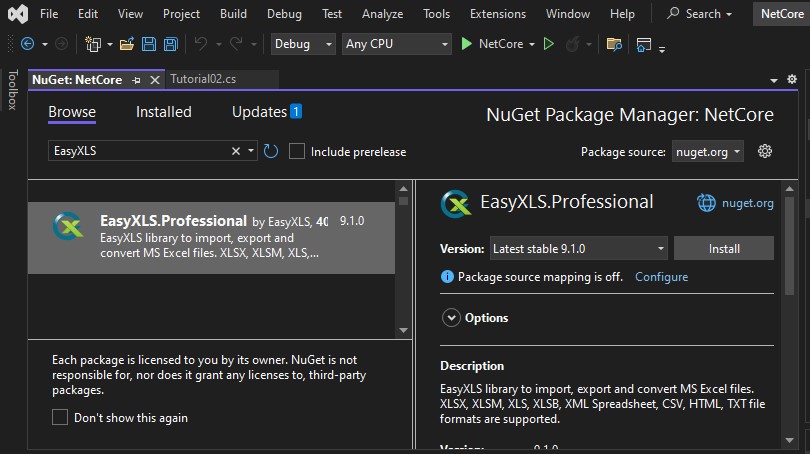The height and width of the screenshot is (454, 810).
Task: Click the find in files folder icon
Action: pyautogui.click(x=614, y=44)
